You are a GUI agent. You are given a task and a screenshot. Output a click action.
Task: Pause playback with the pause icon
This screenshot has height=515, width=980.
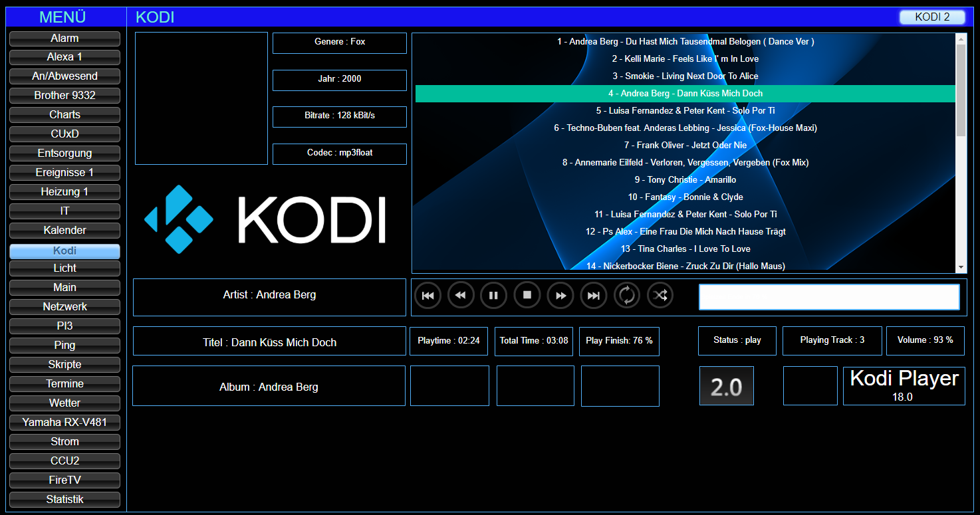click(x=494, y=295)
